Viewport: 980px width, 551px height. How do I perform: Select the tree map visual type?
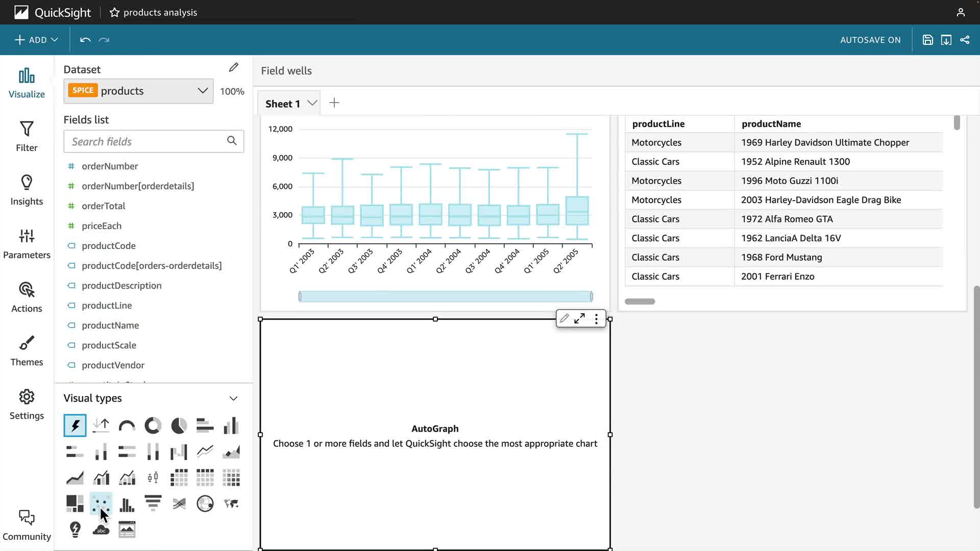[x=75, y=504]
